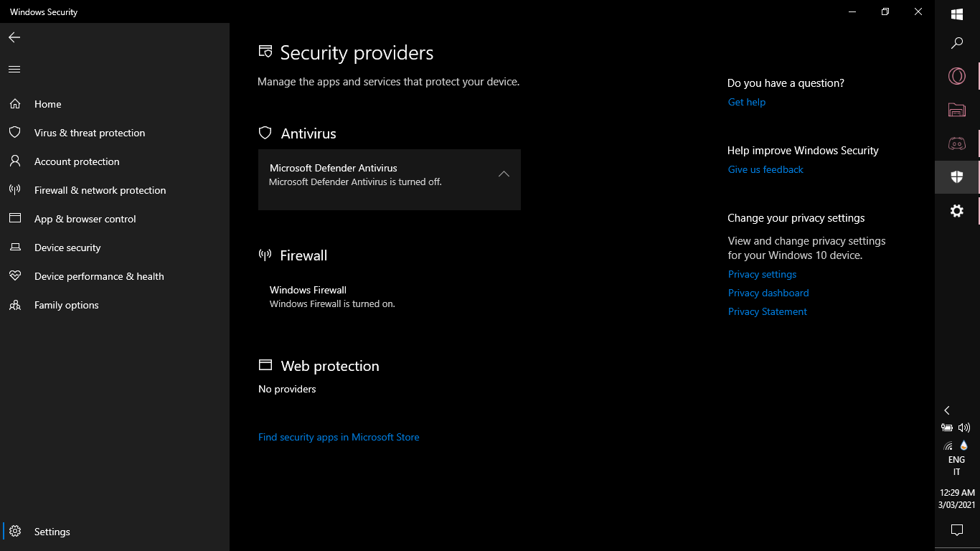Screen dimensions: 980x551
Task: Click the back arrow icon
Action: coord(14,37)
